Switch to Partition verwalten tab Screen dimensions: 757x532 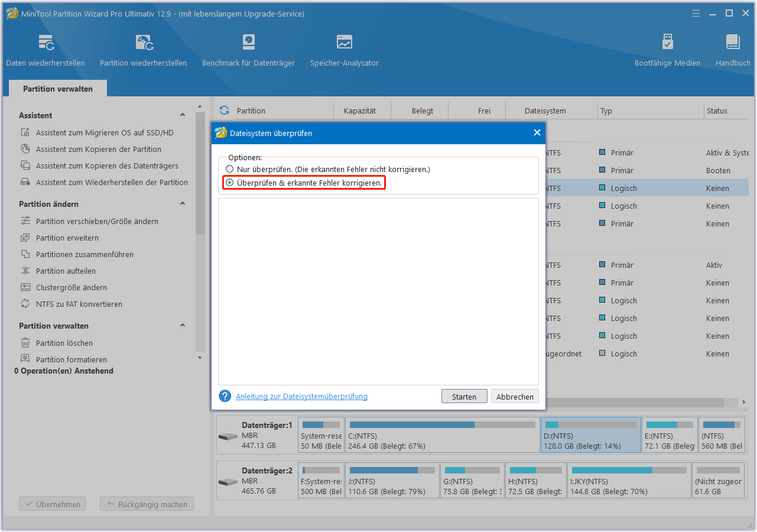point(58,89)
